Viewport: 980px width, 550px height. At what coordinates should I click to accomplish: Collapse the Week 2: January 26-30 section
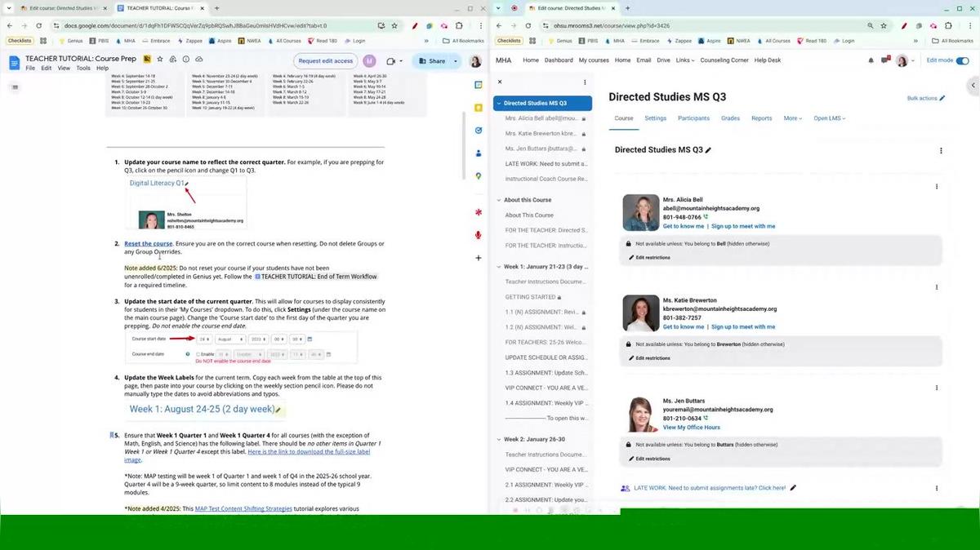pos(499,439)
